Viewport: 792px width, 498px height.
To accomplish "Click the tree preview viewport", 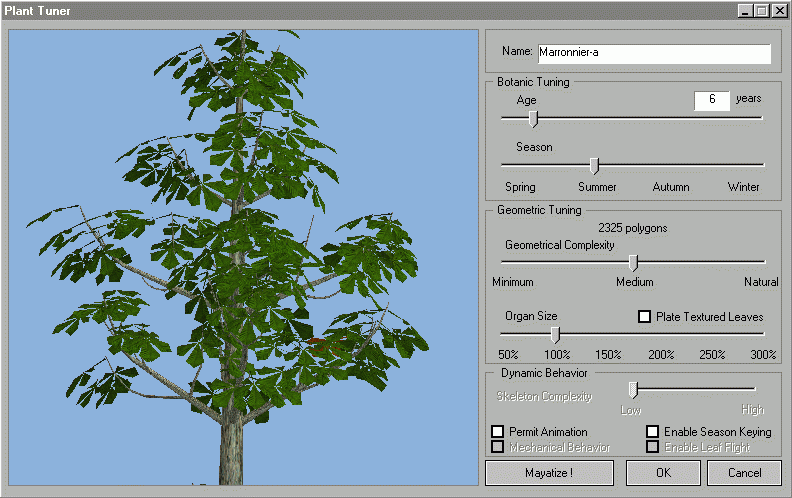I will [x=243, y=257].
